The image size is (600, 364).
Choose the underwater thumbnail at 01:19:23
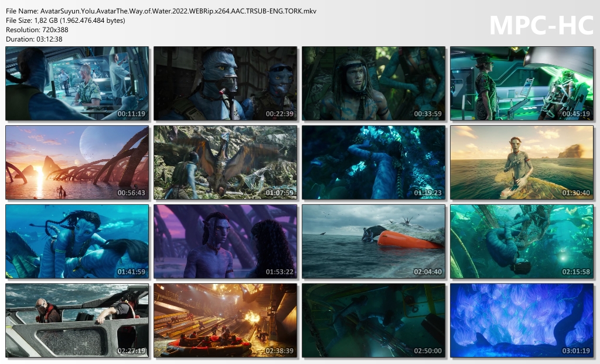pyautogui.click(x=373, y=163)
